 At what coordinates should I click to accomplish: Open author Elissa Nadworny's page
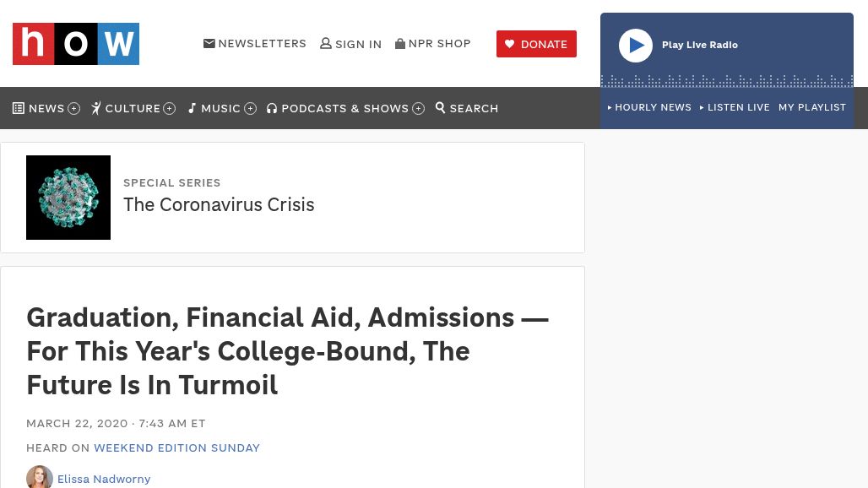click(104, 479)
